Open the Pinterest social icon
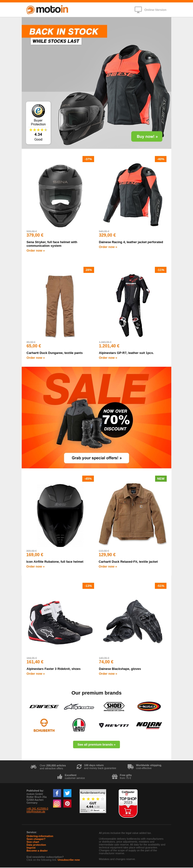193x868 pixels. click(67, 804)
